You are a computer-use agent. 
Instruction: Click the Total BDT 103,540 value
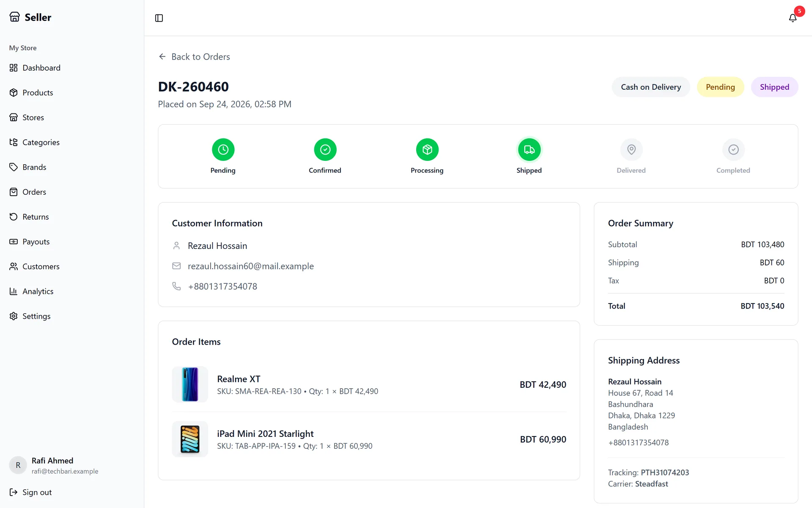point(762,306)
